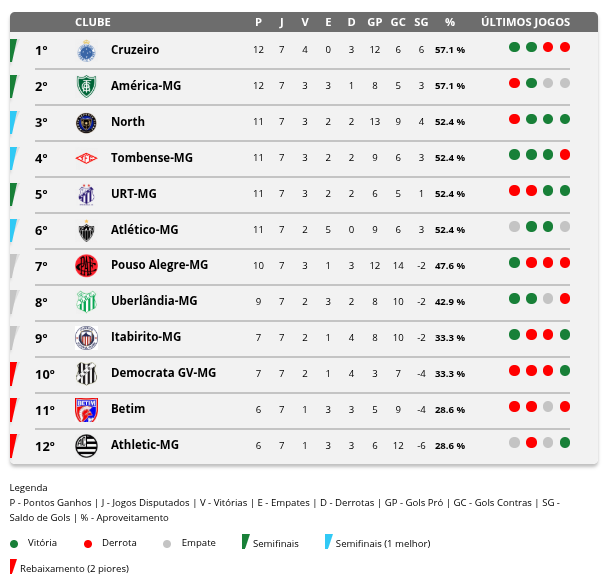The image size is (612, 585).
Task: Click the América-MG club crest
Action: click(x=86, y=86)
